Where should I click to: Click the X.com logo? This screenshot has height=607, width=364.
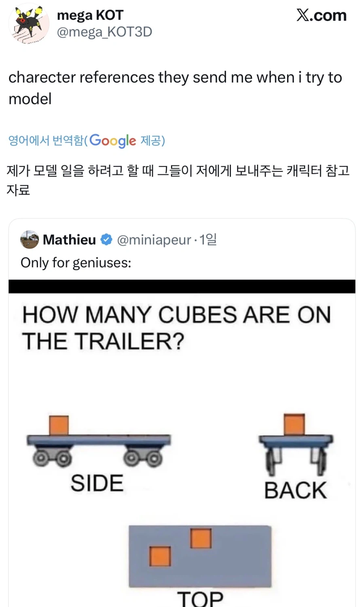[x=322, y=16]
